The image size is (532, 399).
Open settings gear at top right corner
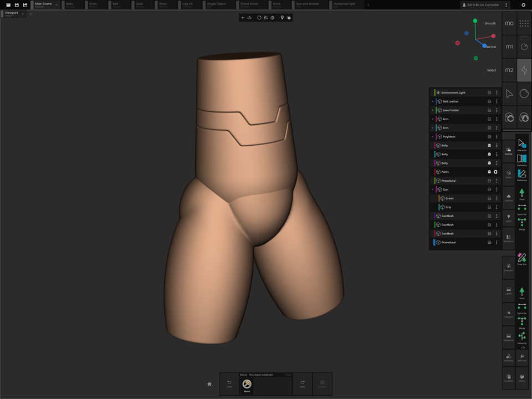tap(524, 5)
